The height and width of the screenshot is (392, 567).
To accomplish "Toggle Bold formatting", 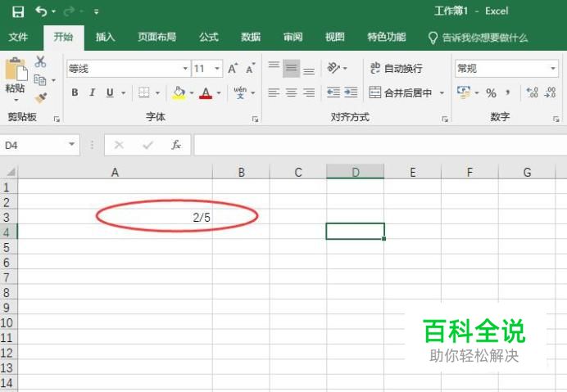I will 75,92.
